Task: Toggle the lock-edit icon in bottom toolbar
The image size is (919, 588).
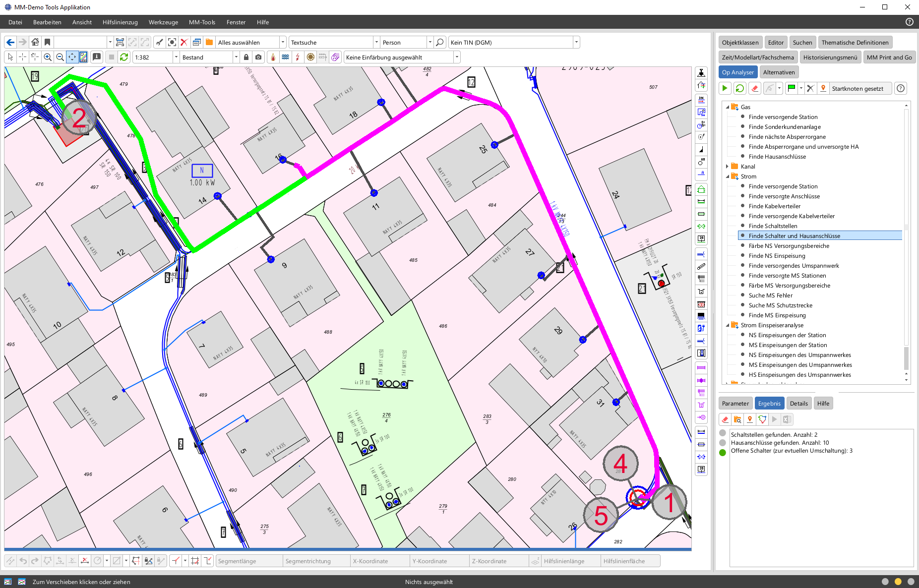Action: [x=148, y=561]
